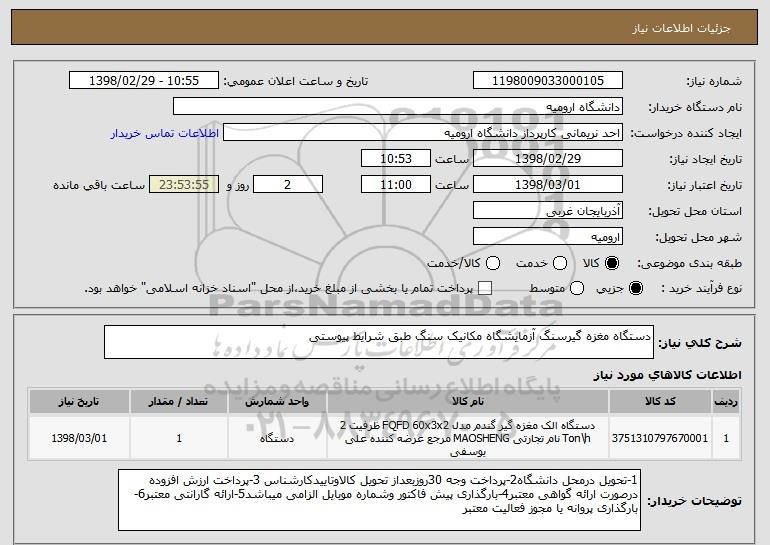The image size is (770, 545).
Task: Click the delivery city field ارومیه
Action: [x=548, y=237]
